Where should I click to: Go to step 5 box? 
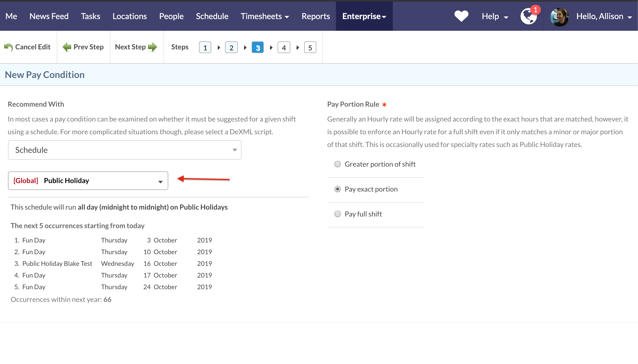(x=310, y=48)
